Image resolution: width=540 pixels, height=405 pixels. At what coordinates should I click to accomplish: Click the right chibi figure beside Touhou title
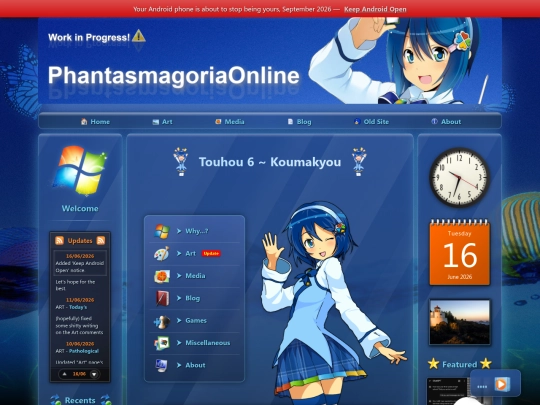[x=359, y=162]
